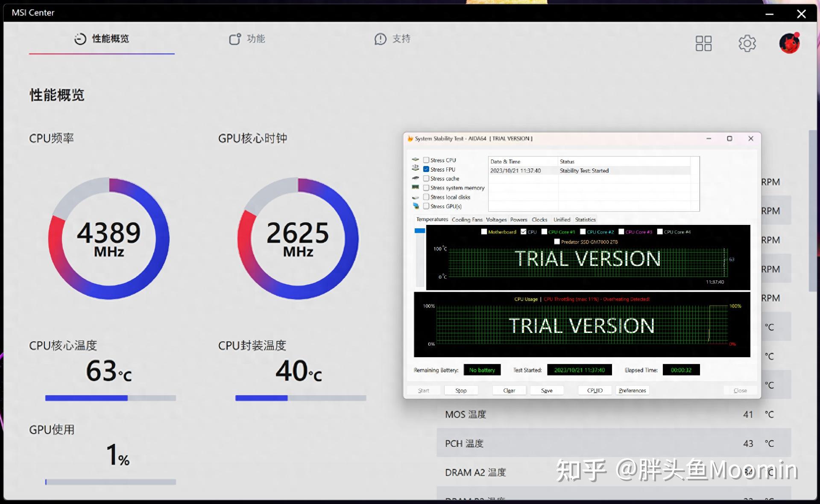
Task: Click the CPUID button
Action: (594, 390)
